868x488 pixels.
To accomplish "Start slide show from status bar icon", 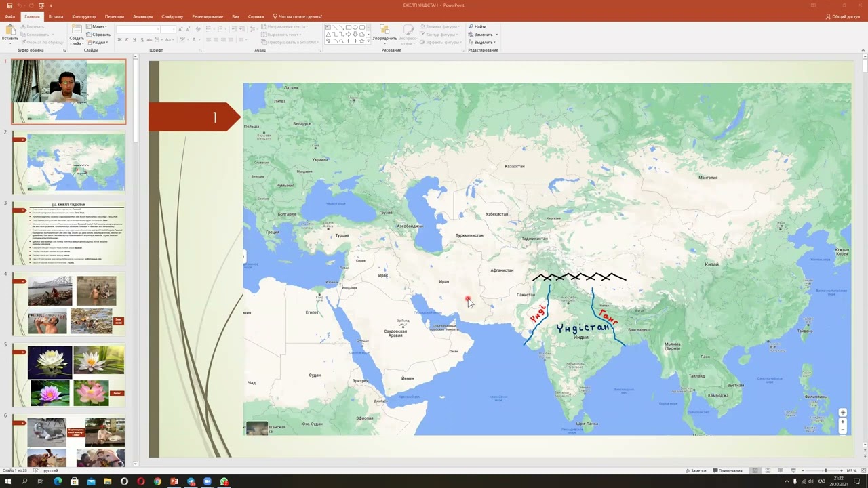I will (x=793, y=470).
